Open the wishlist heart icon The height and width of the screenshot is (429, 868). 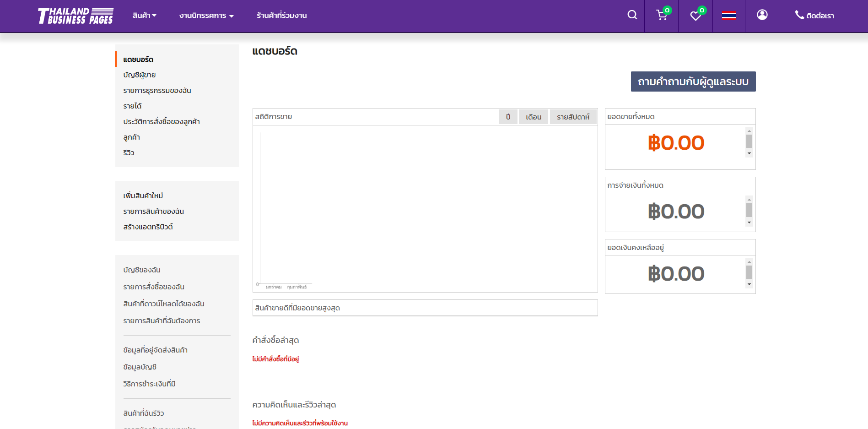[x=695, y=16]
